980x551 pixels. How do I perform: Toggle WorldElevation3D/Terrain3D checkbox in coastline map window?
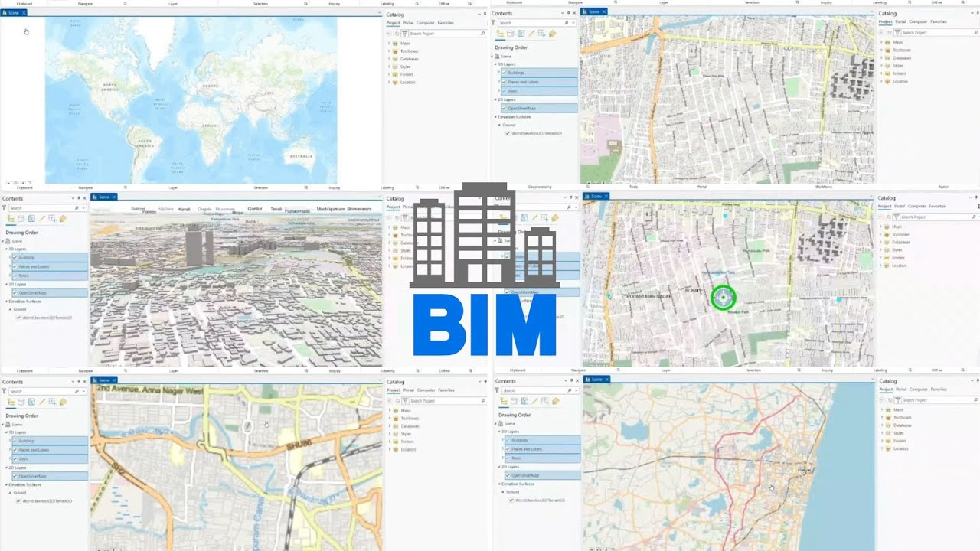click(x=511, y=500)
